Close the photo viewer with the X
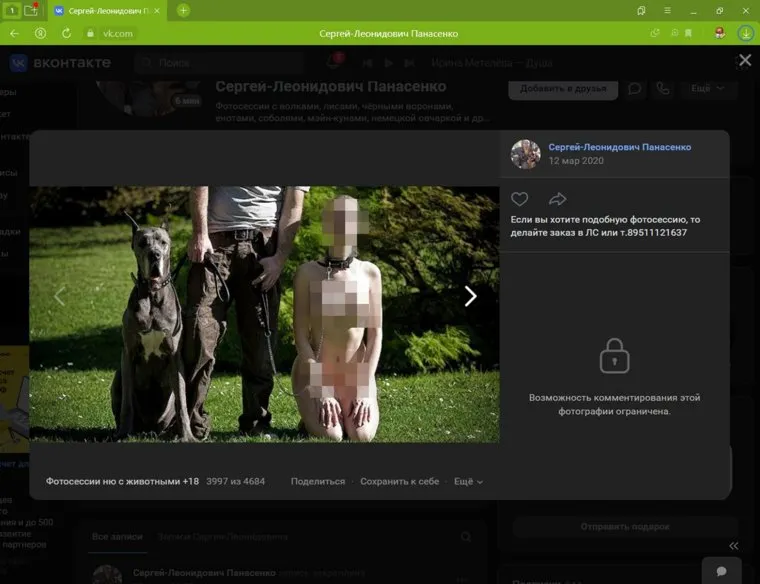 click(x=744, y=61)
